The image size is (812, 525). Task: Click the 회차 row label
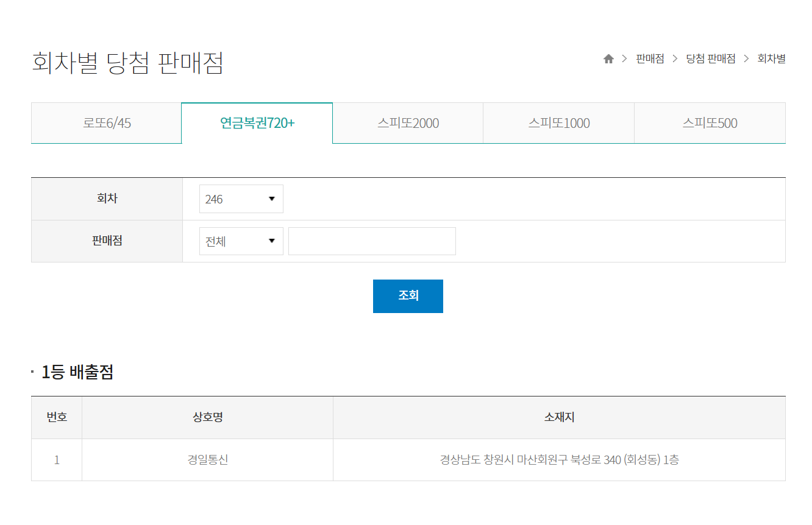[107, 199]
